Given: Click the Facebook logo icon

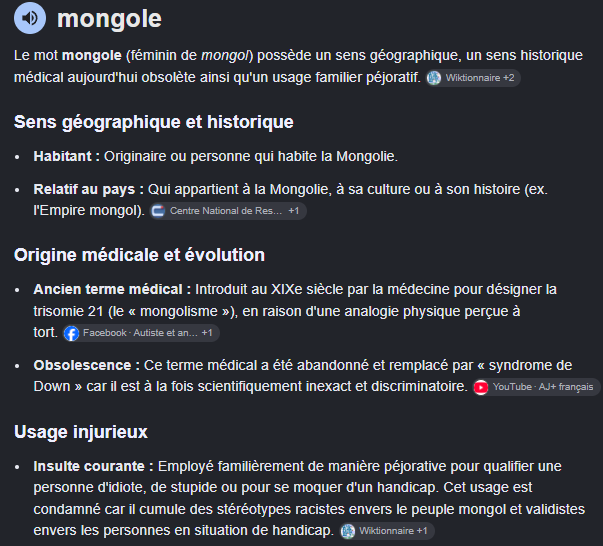Looking at the screenshot, I should pos(72,333).
